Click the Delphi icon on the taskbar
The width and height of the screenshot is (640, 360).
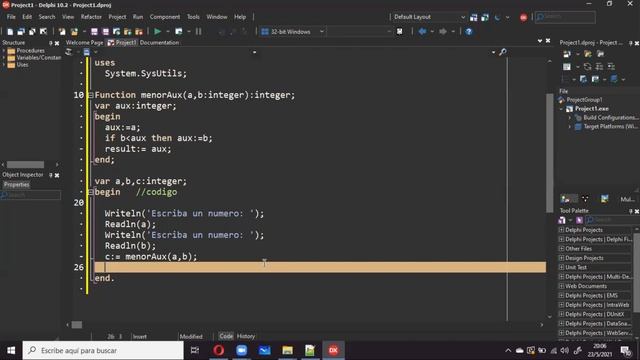tap(333, 350)
